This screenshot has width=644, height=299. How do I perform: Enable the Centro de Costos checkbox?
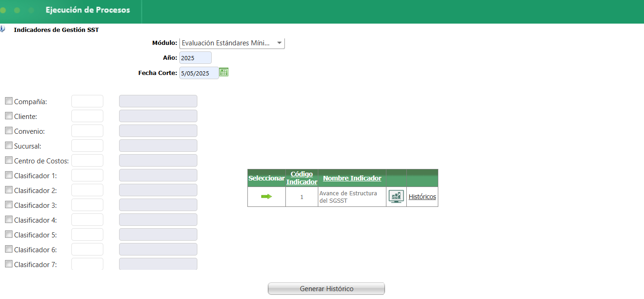[x=9, y=160]
